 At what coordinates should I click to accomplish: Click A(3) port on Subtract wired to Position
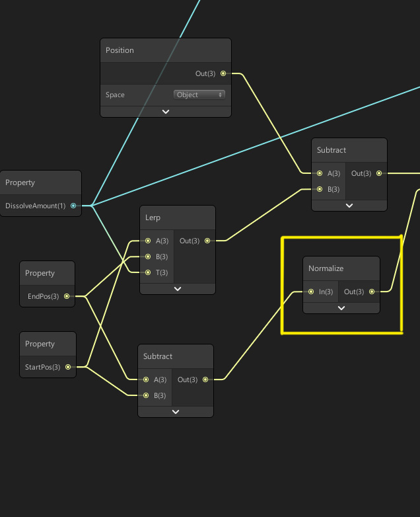tap(320, 173)
